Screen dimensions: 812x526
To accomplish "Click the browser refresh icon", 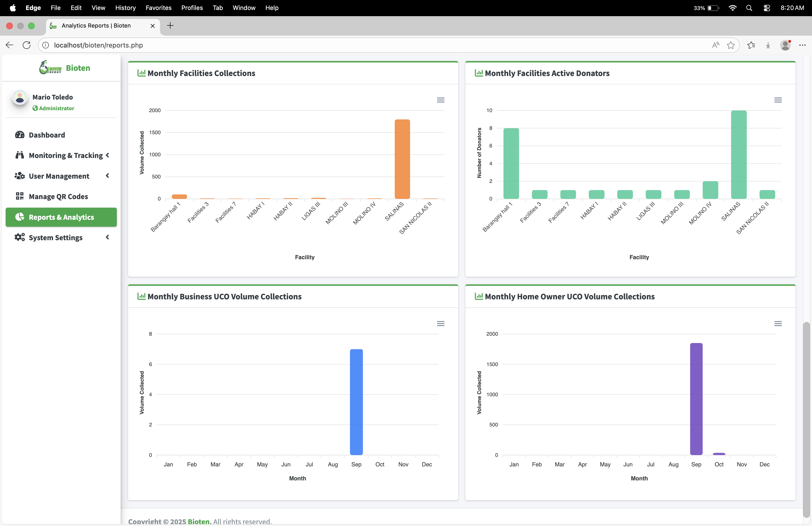I will tap(27, 45).
